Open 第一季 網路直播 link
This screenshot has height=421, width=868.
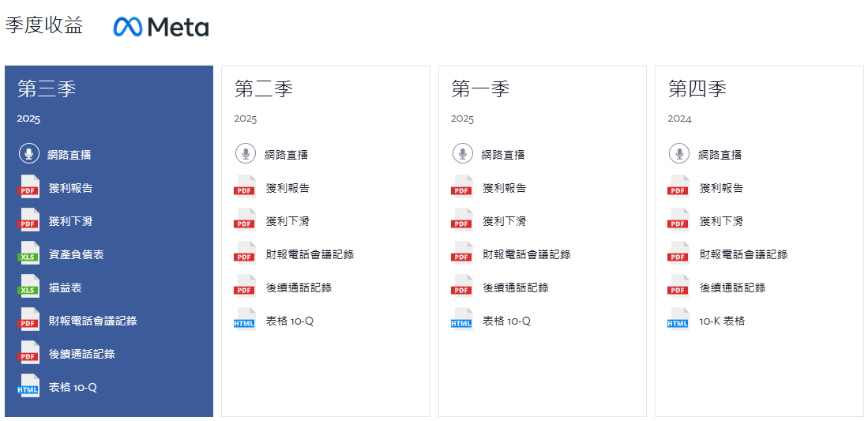(x=503, y=155)
